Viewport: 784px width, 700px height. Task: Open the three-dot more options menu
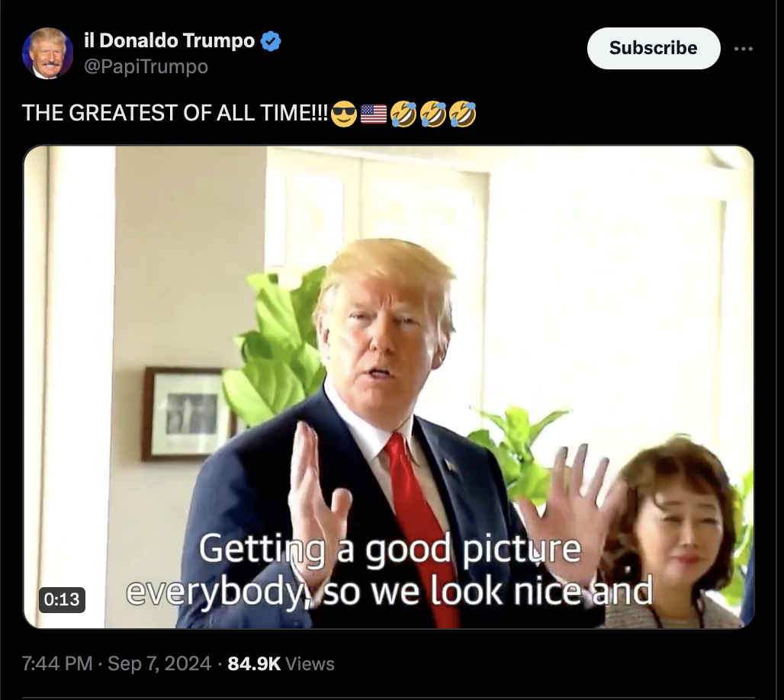pos(744,49)
